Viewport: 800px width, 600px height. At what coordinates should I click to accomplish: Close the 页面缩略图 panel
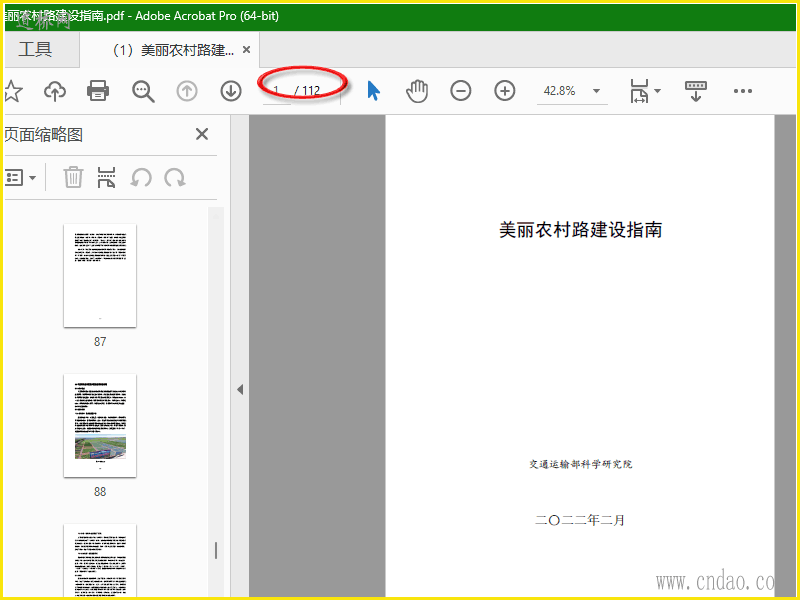pyautogui.click(x=202, y=134)
